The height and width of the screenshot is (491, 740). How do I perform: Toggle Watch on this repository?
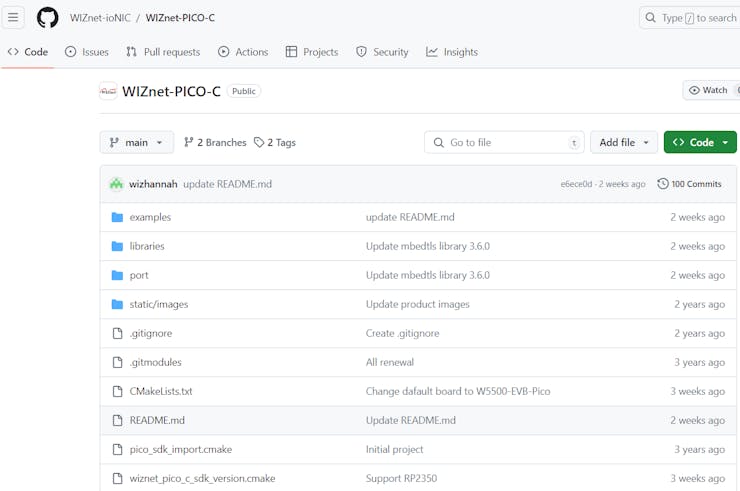[x=711, y=90]
